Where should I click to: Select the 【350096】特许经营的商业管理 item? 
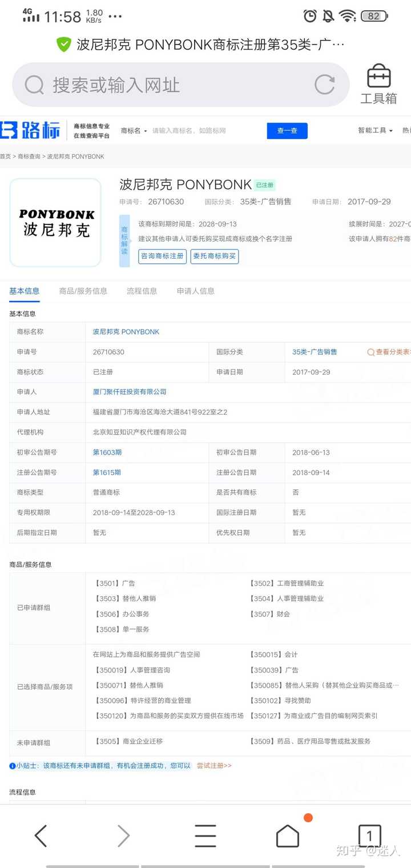[x=142, y=700]
